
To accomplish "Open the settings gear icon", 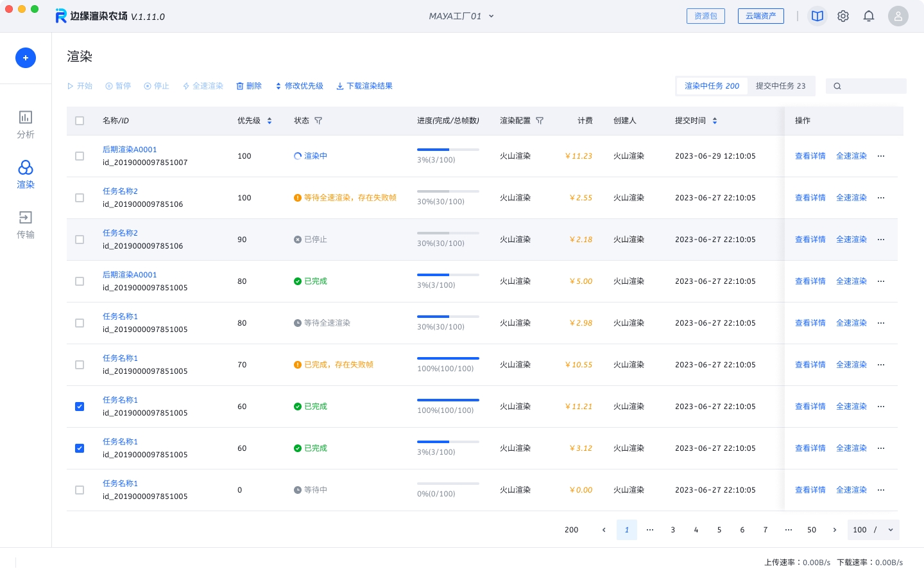I will tap(843, 16).
